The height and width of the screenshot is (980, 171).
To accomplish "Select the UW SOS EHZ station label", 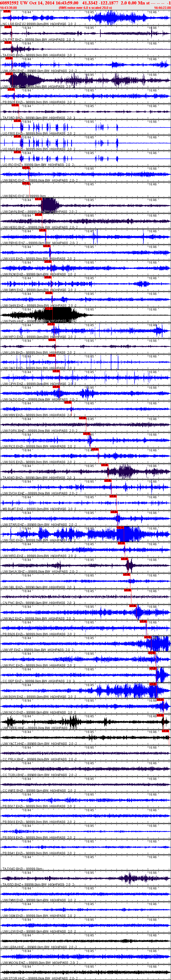I will pos(39,462).
